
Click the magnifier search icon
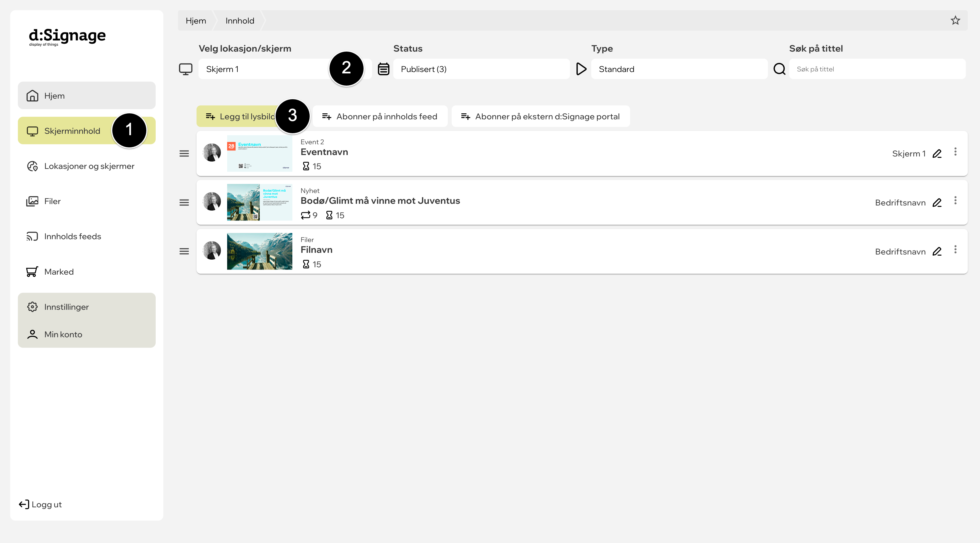pyautogui.click(x=780, y=69)
